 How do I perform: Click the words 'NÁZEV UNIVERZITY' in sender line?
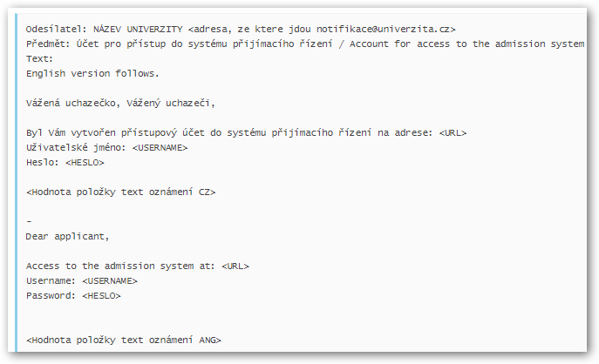[138, 30]
